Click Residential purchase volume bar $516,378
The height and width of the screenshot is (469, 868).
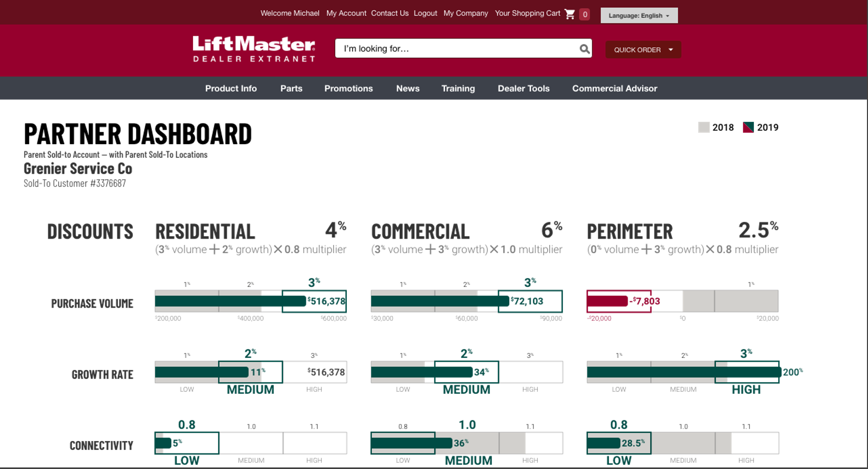(230, 301)
